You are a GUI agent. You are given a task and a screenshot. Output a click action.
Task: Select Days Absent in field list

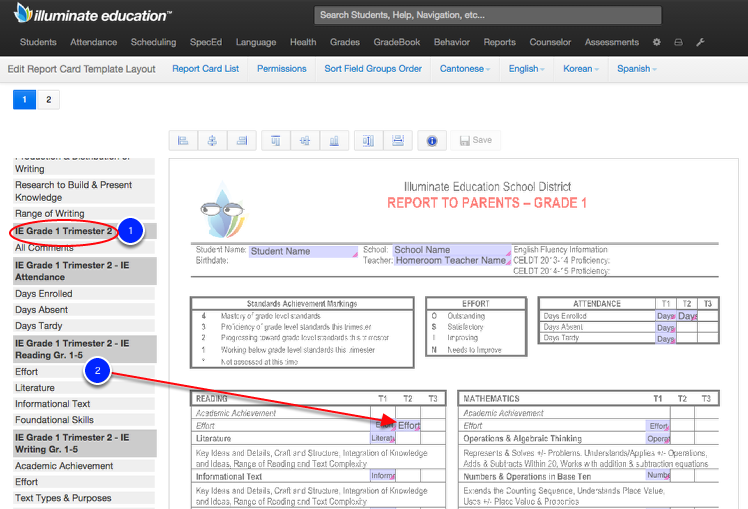(84, 310)
